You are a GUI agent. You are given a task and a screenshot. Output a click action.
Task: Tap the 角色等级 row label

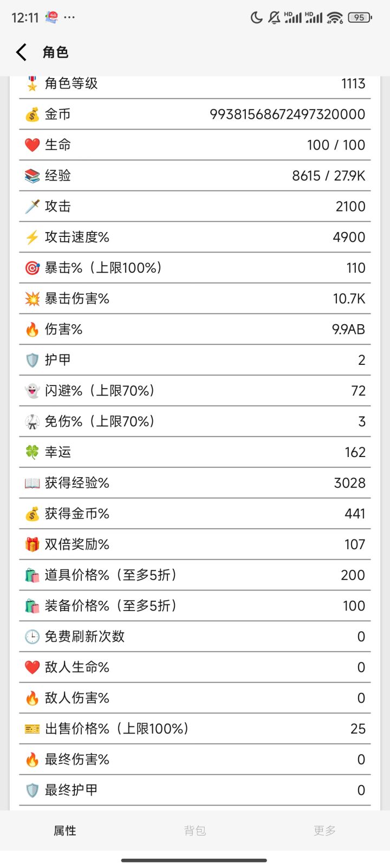[71, 83]
